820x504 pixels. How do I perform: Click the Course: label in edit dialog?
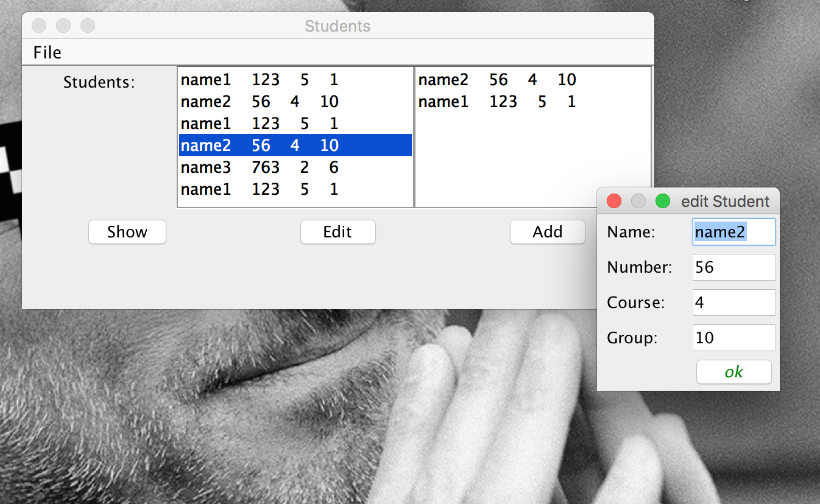636,303
